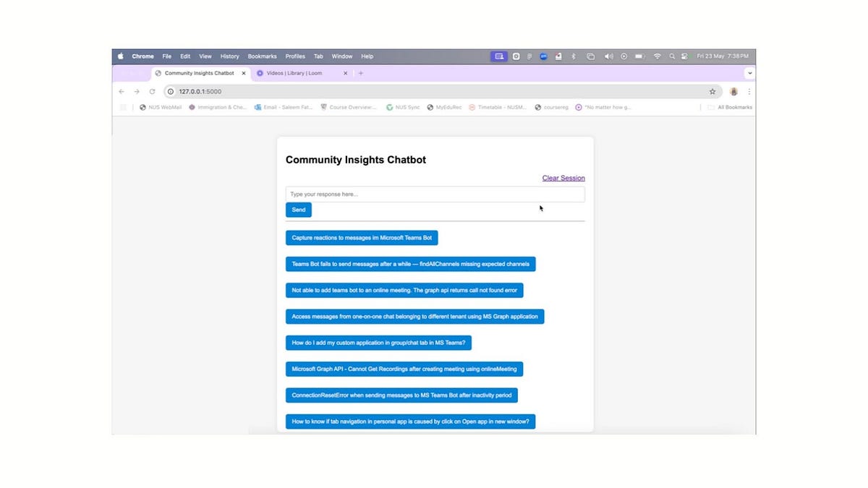Select 'Teams Bot fails to send messages' question

(411, 264)
